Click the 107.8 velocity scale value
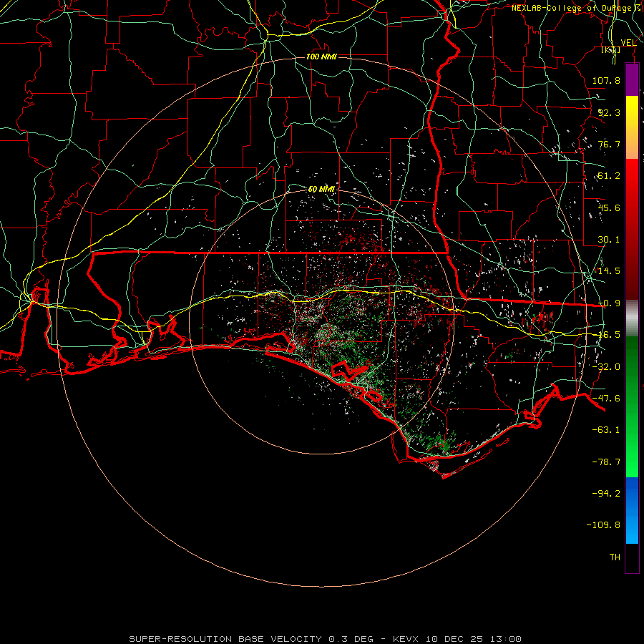Screen dimensions: 644x644 pos(606,80)
